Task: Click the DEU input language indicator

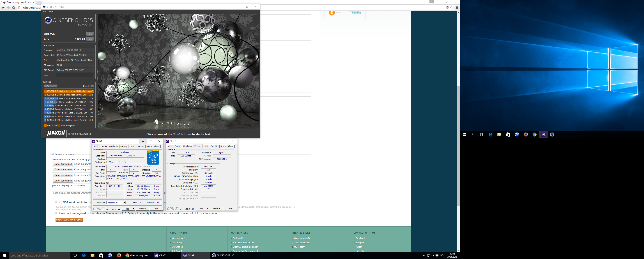Action: pos(442,256)
